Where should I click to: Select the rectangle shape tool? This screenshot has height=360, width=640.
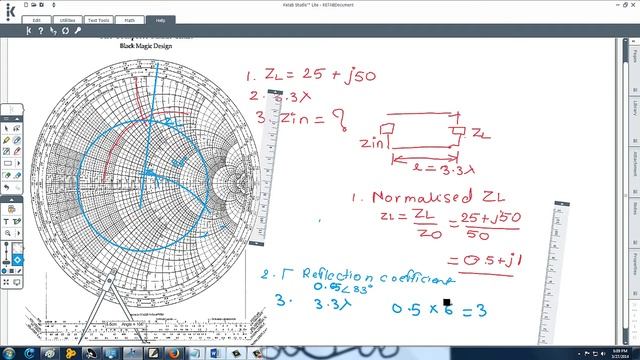[x=8, y=163]
